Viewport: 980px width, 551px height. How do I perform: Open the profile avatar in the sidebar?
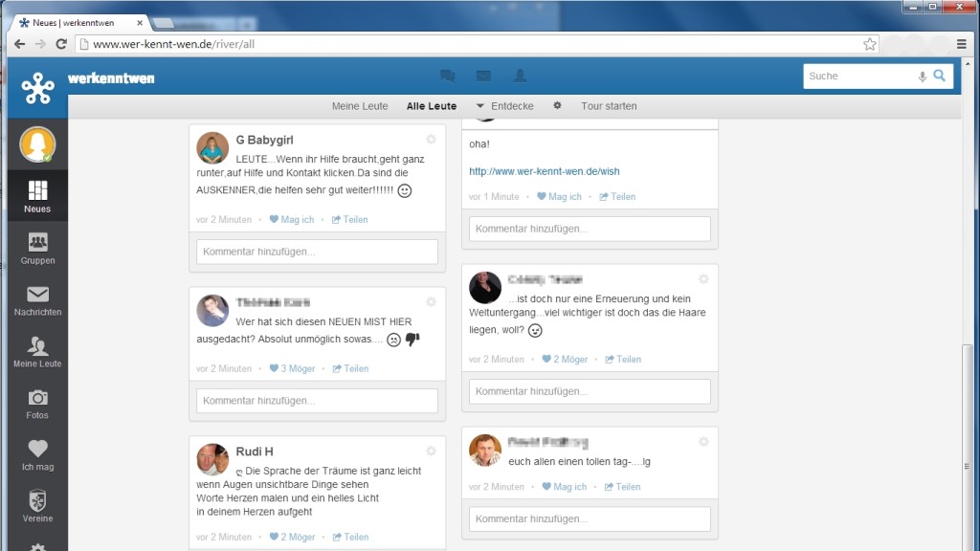[x=37, y=145]
